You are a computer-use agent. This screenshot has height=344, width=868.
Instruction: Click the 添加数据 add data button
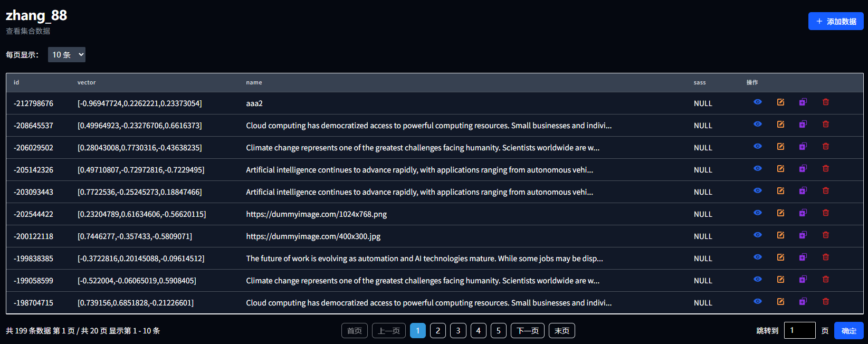pyautogui.click(x=835, y=22)
